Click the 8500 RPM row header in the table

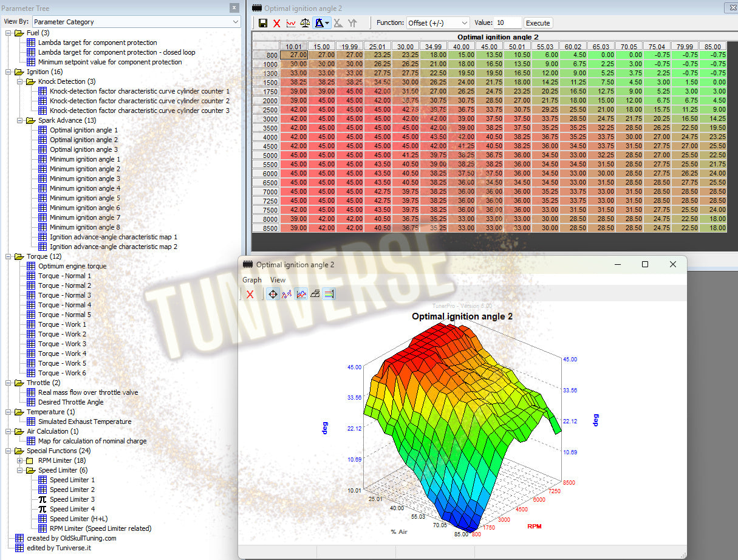pyautogui.click(x=265, y=228)
